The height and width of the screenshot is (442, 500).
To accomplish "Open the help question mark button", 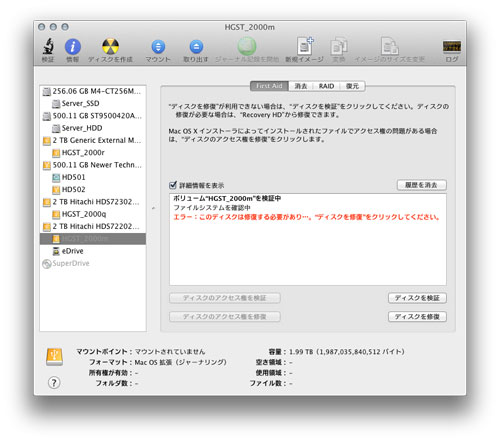I will click(54, 383).
